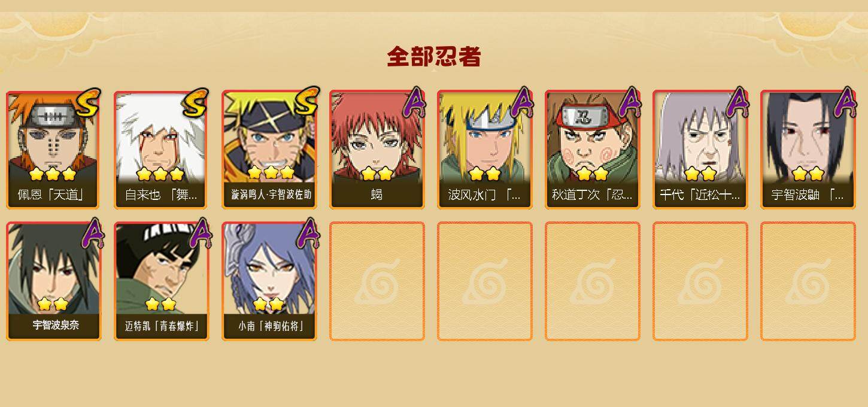Select the 佩恩「天道」 ninja card
This screenshot has height=407, width=868.
point(54,150)
